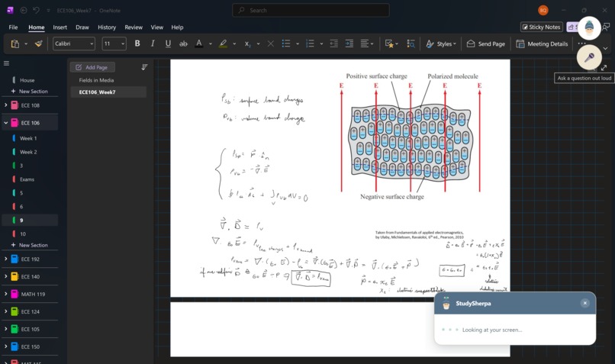
Task: Open the Styles gallery
Action: pyautogui.click(x=441, y=43)
